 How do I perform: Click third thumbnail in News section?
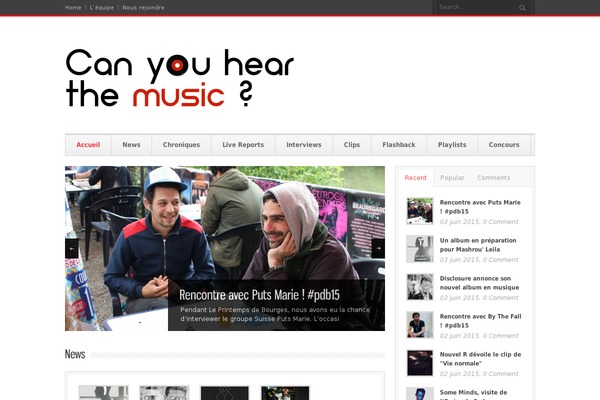(x=225, y=393)
